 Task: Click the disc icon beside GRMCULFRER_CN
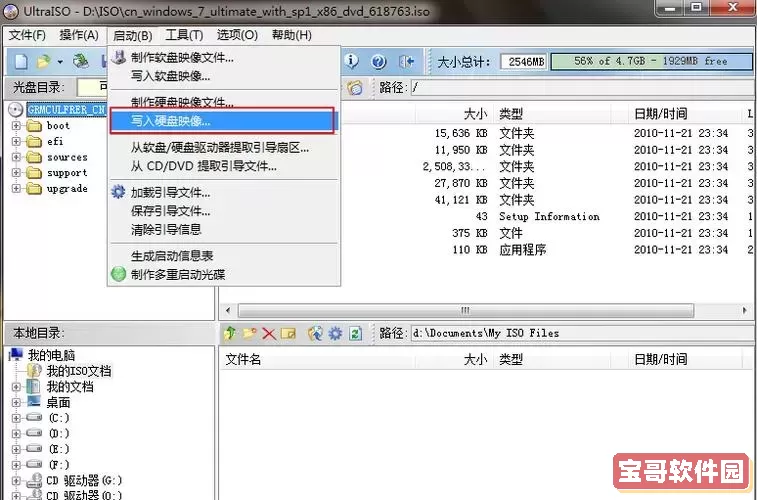coord(16,110)
